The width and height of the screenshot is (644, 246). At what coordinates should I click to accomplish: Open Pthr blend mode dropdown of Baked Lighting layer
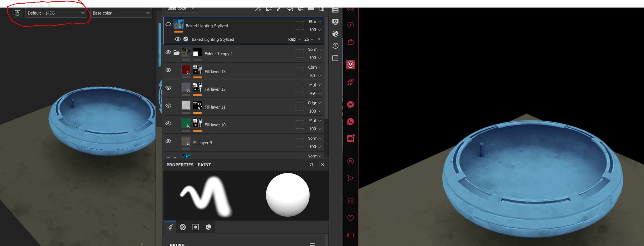coord(315,22)
